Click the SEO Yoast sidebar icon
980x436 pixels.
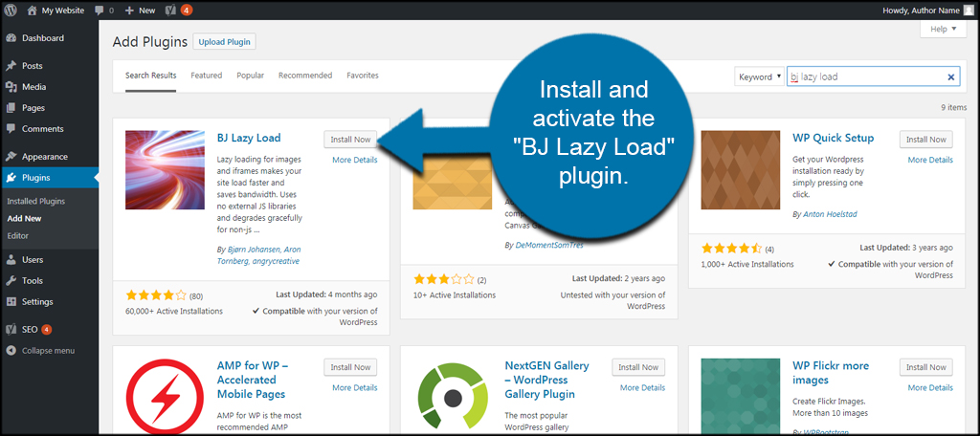[x=11, y=329]
